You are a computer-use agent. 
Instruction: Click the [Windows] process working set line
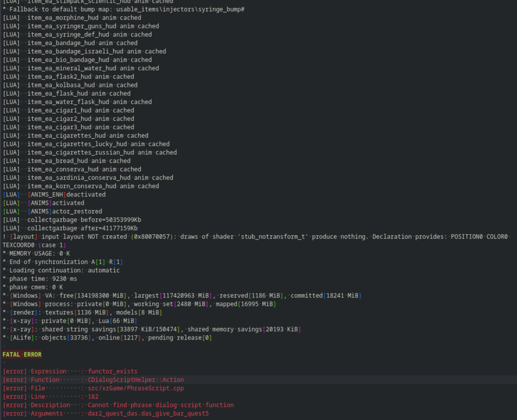click(x=139, y=304)
